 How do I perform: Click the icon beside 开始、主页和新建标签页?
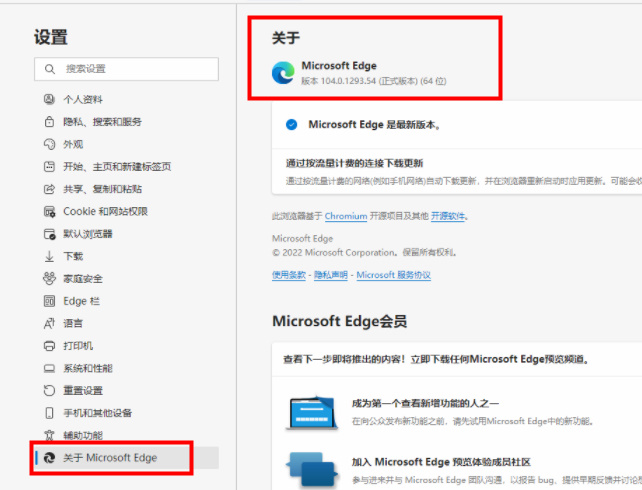[49, 167]
